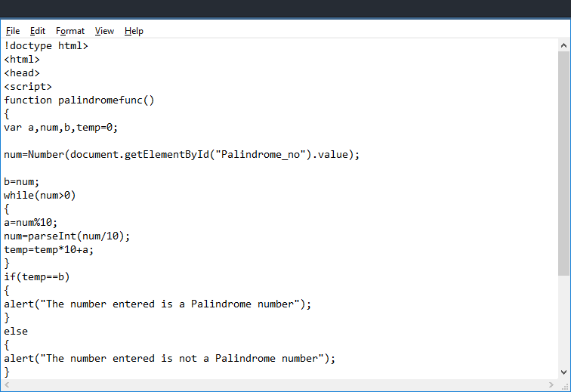
Task: Open the Help menu
Action: [x=134, y=31]
